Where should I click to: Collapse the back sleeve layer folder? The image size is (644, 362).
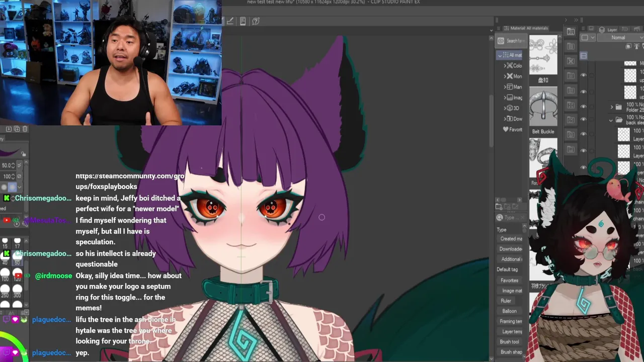point(611,120)
